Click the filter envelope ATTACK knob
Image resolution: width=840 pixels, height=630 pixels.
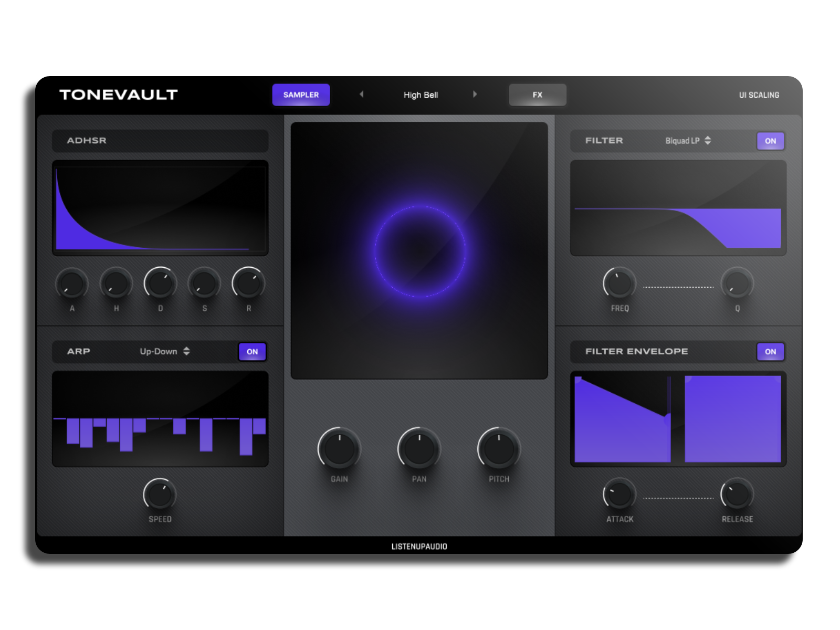click(619, 495)
